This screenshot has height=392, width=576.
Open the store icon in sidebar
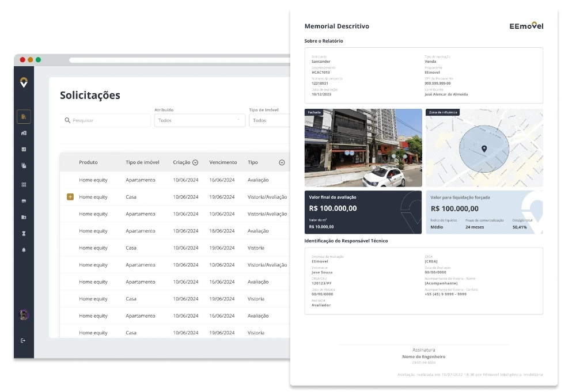[24, 201]
